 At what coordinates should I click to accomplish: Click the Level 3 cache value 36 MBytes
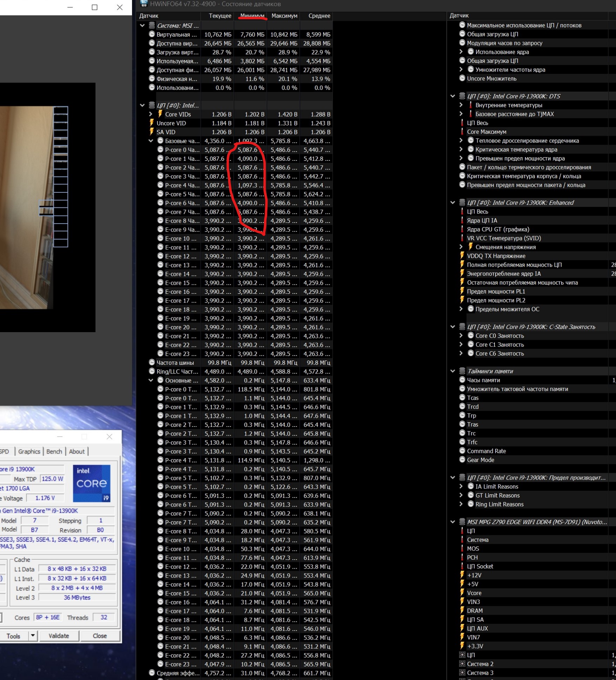(x=77, y=597)
